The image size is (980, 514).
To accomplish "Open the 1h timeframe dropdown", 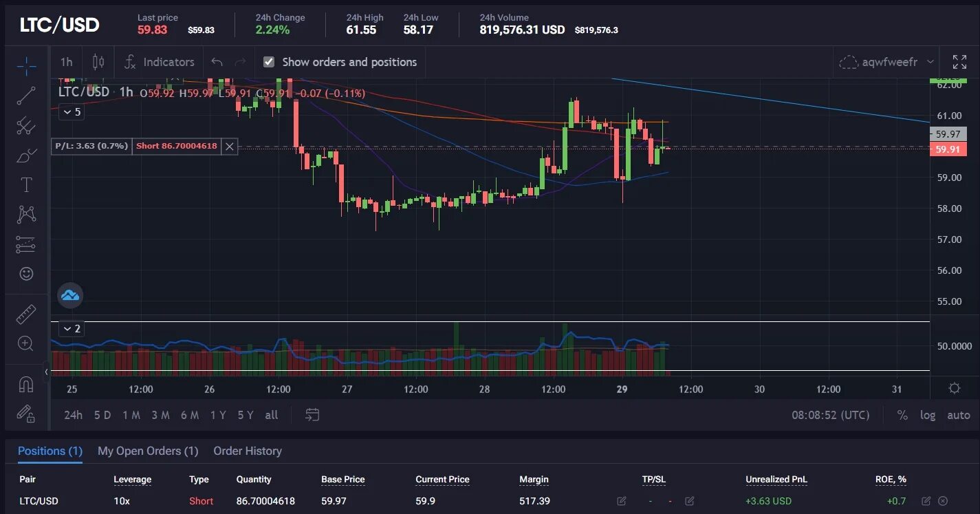I will point(66,61).
